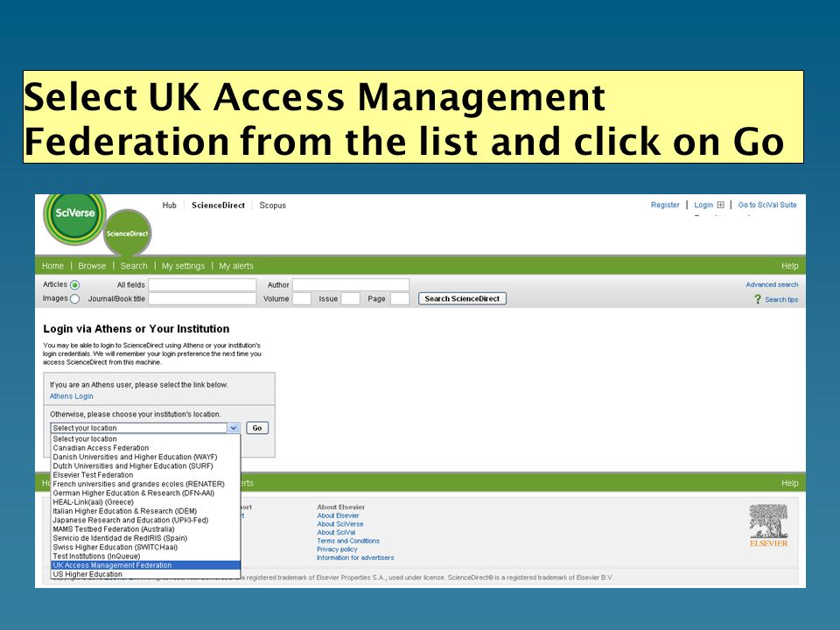Click the Elsevier tree logo

click(769, 525)
